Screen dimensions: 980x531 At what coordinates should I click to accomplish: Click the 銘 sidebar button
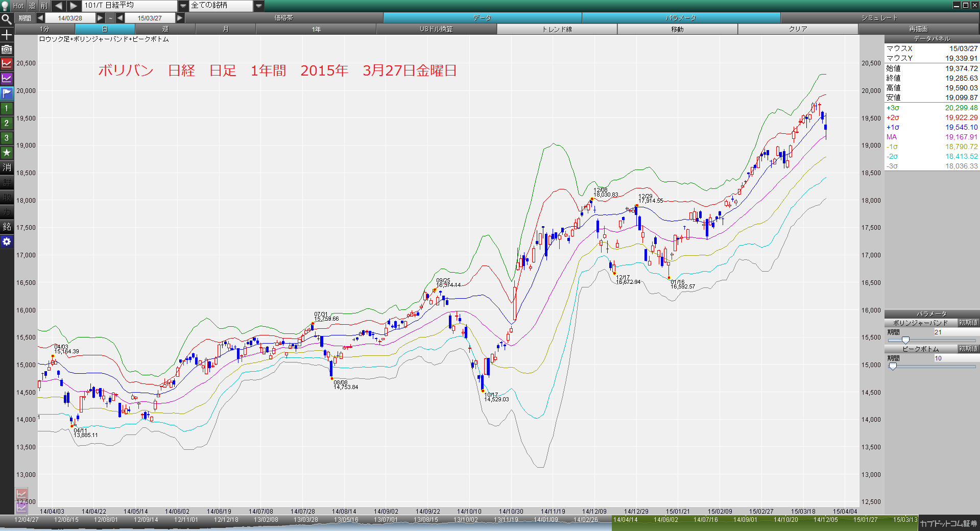click(x=7, y=227)
